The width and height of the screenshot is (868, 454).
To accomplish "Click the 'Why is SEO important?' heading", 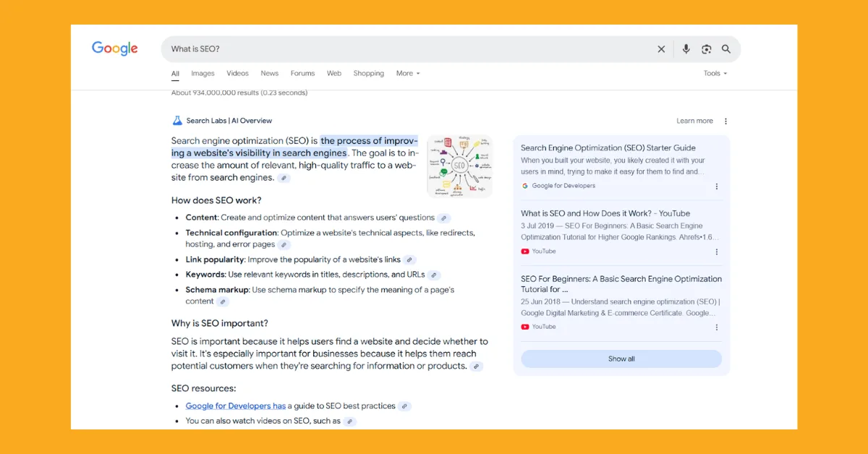I will 220,323.
